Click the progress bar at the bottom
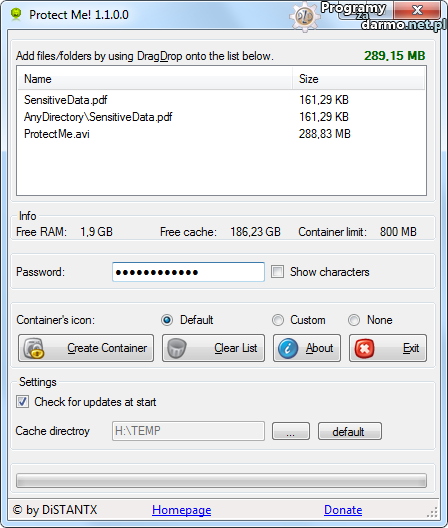The width and height of the screenshot is (448, 528). pos(221,481)
